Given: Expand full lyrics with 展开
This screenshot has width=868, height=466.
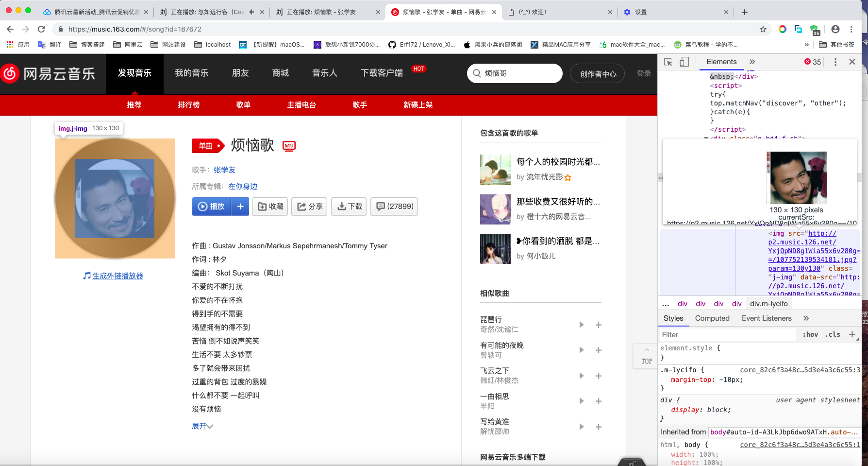Looking at the screenshot, I should (202, 426).
